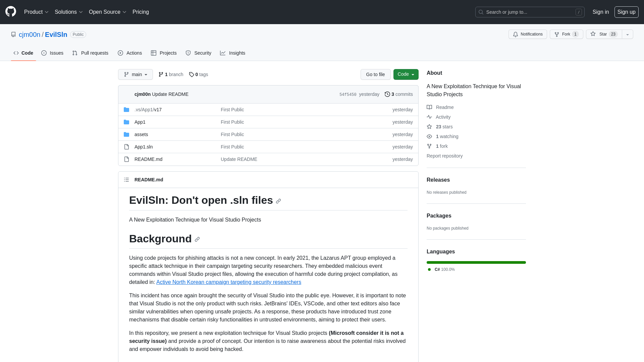Viewport: 644px width, 362px height.
Task: Click the App1.sln file icon
Action: click(x=126, y=147)
